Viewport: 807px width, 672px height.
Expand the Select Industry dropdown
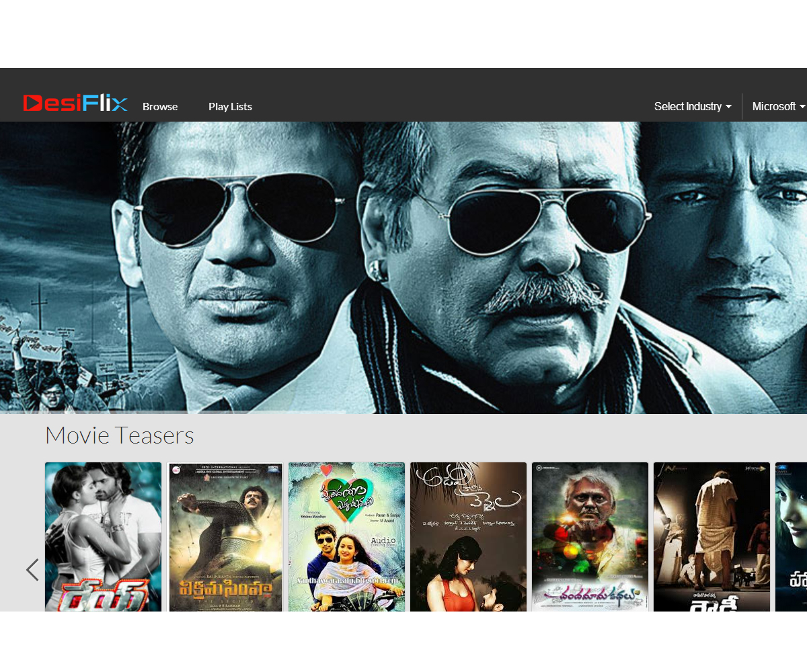point(693,106)
